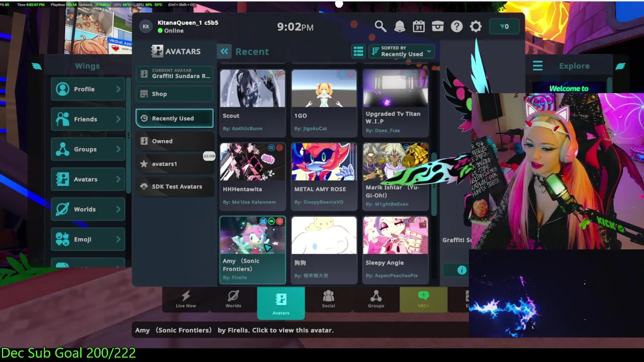Viewport: 644px width, 362px height.
Task: Switch avatar list to grid view
Action: (358, 51)
